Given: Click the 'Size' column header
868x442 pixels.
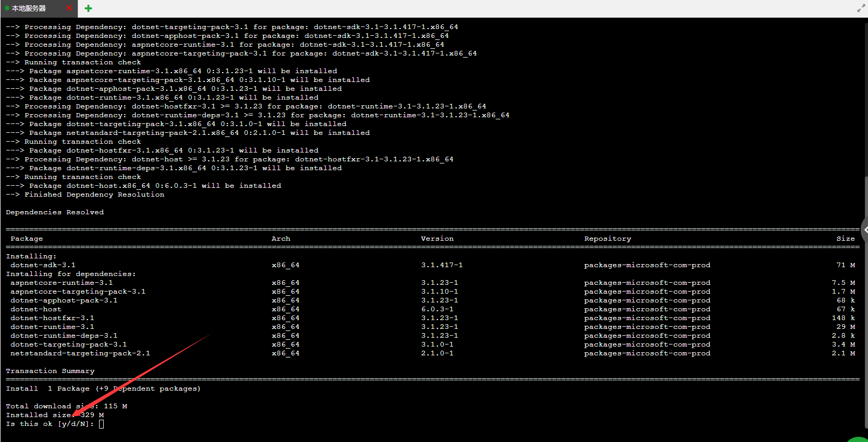Looking at the screenshot, I should click(846, 239).
